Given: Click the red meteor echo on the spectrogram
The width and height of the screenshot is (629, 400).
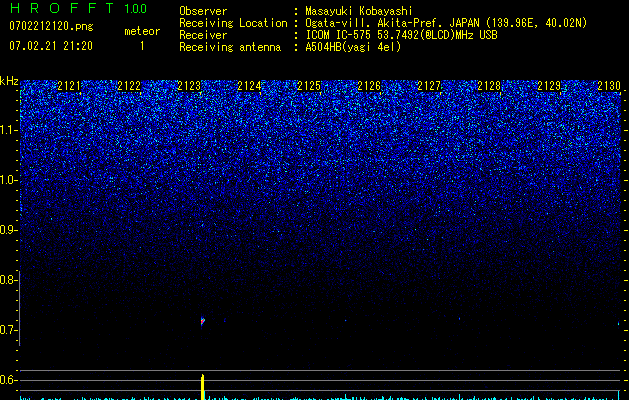Looking at the screenshot, I should (203, 321).
